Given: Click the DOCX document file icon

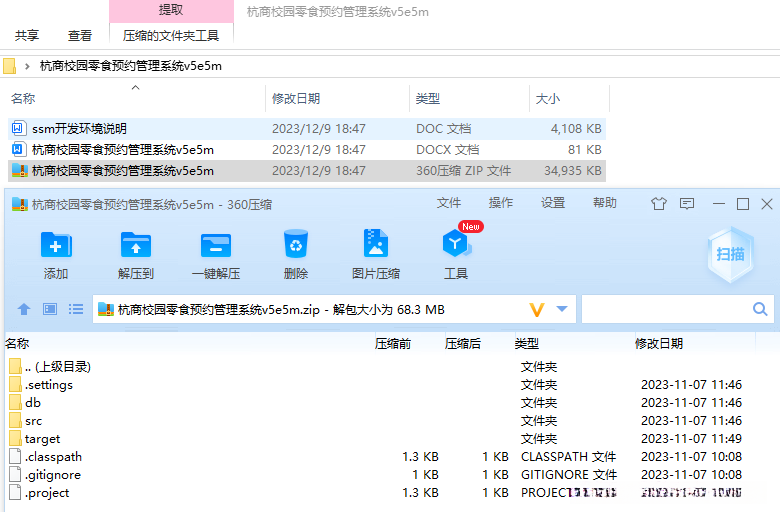Looking at the screenshot, I should click(17, 149).
